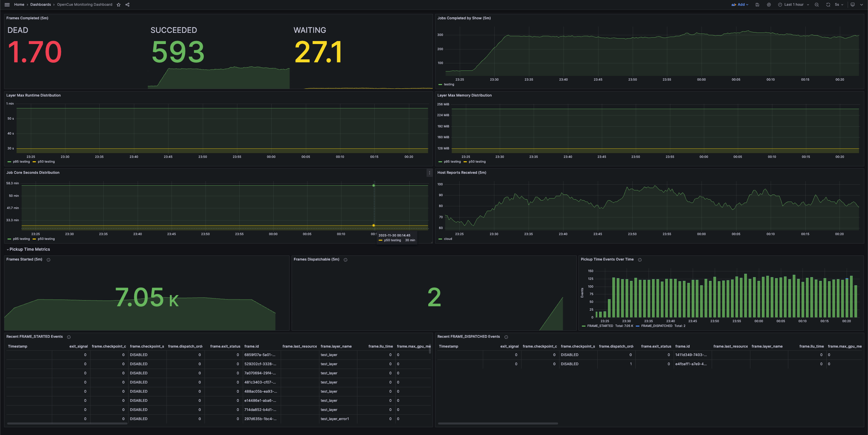Navigate to Dashboards via the breadcrumb

tap(40, 4)
